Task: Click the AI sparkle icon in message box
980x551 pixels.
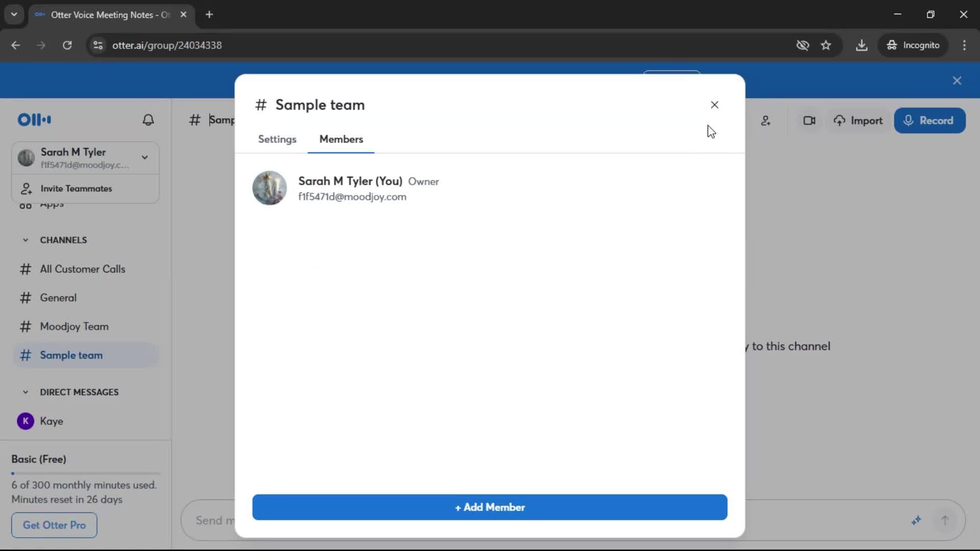Action: [916, 520]
